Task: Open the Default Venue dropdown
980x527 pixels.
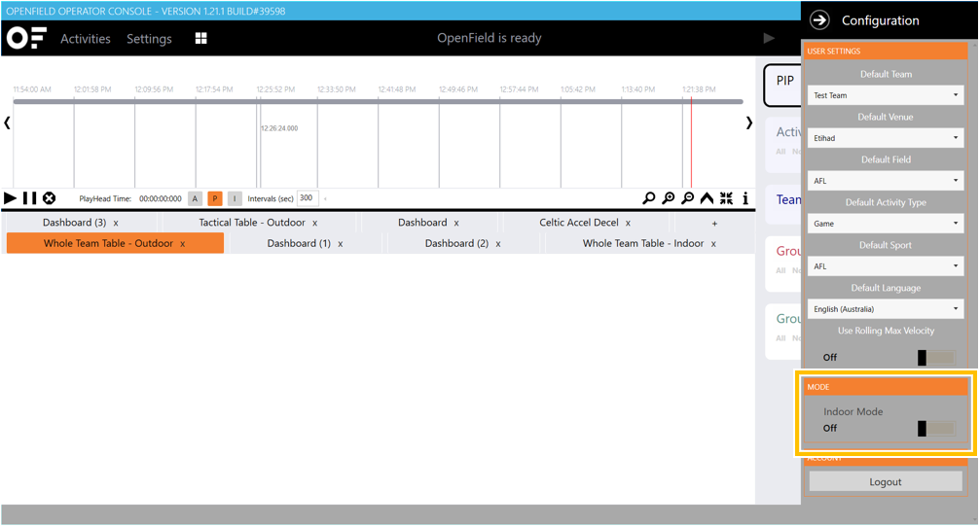Action: click(x=885, y=138)
